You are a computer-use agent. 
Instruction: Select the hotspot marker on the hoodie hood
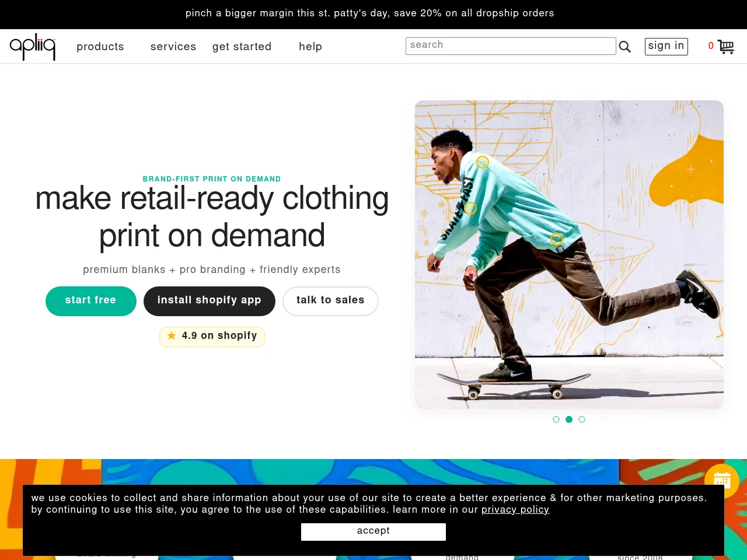(483, 162)
